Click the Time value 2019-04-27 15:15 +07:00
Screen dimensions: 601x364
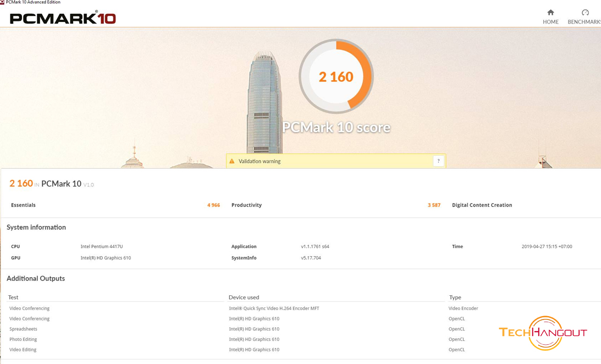pyautogui.click(x=547, y=246)
